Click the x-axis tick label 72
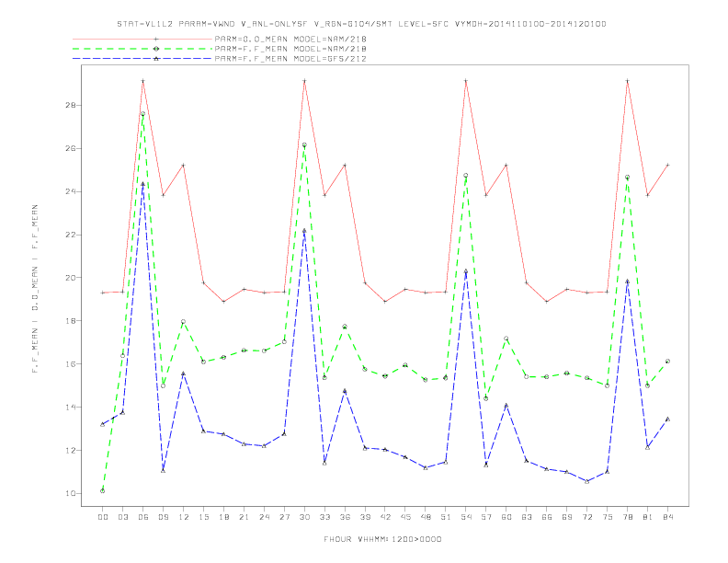 click(x=586, y=517)
